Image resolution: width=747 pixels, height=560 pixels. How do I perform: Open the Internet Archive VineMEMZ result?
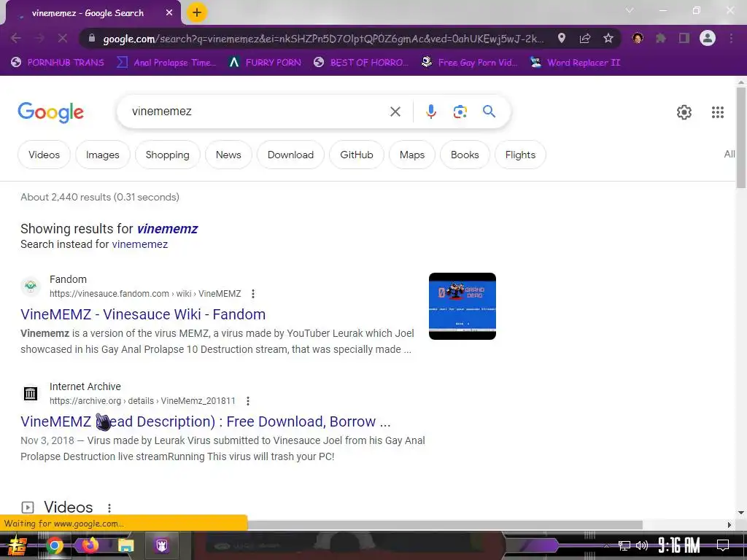[205, 421]
